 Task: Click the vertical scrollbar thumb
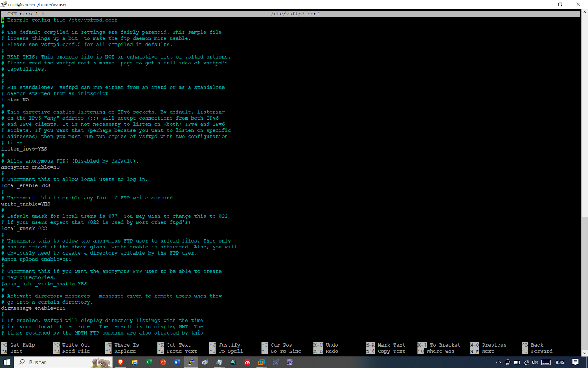[x=585, y=283]
